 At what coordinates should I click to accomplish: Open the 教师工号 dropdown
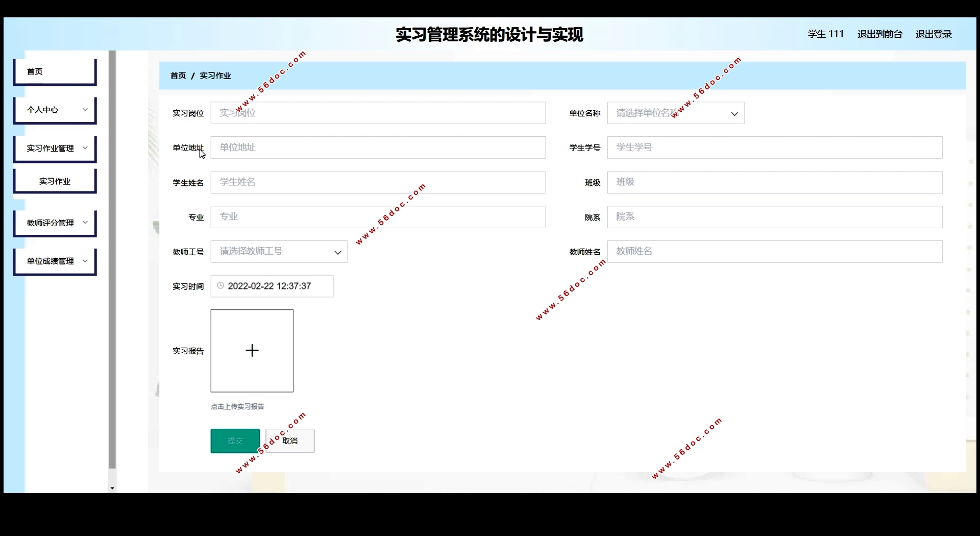pyautogui.click(x=279, y=252)
